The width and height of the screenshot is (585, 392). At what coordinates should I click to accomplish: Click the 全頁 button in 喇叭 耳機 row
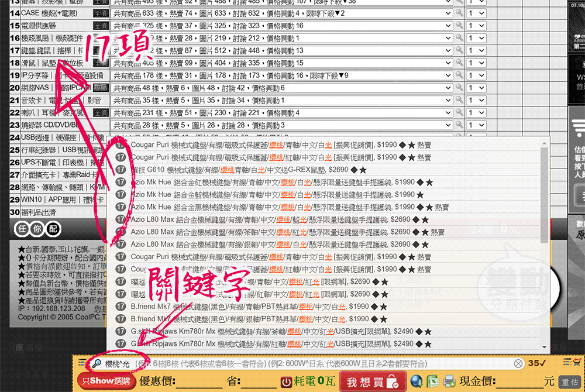[x=101, y=113]
